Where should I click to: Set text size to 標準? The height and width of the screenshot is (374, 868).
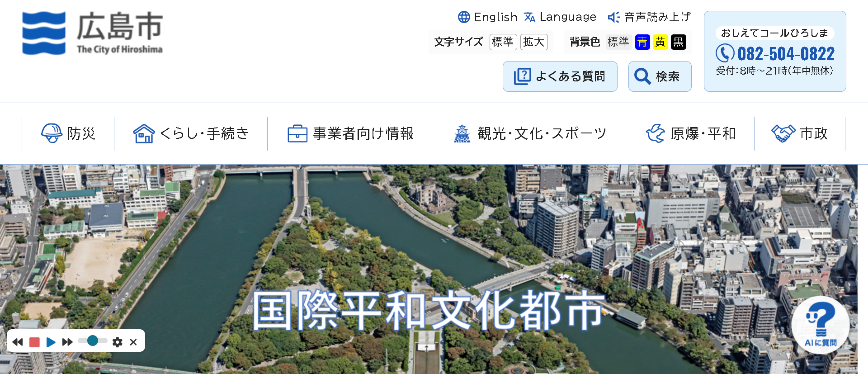(x=503, y=42)
